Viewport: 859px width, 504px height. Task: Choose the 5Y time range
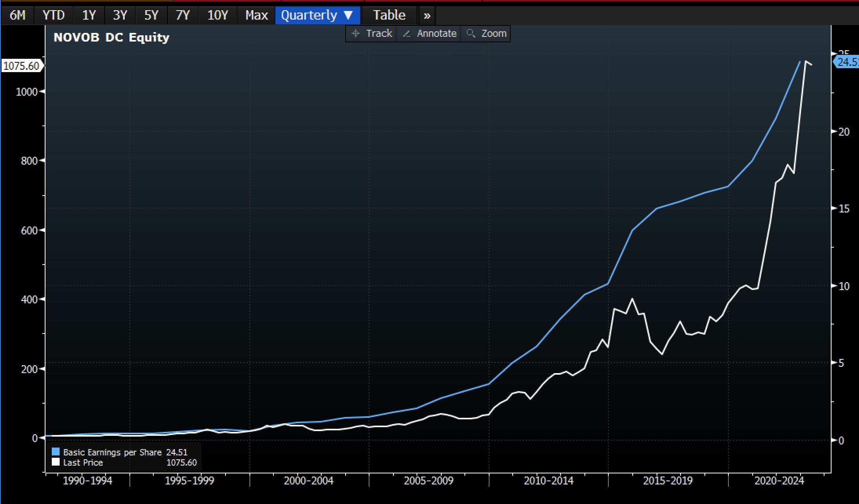tap(151, 15)
